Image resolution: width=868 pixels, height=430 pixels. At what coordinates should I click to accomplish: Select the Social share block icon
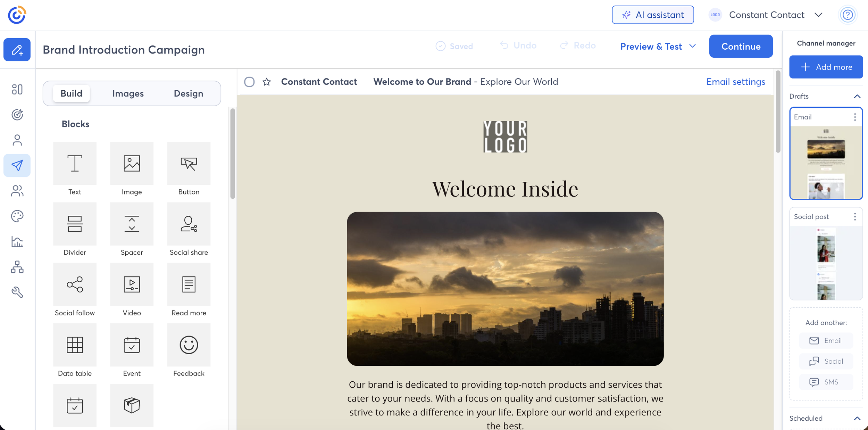click(189, 224)
